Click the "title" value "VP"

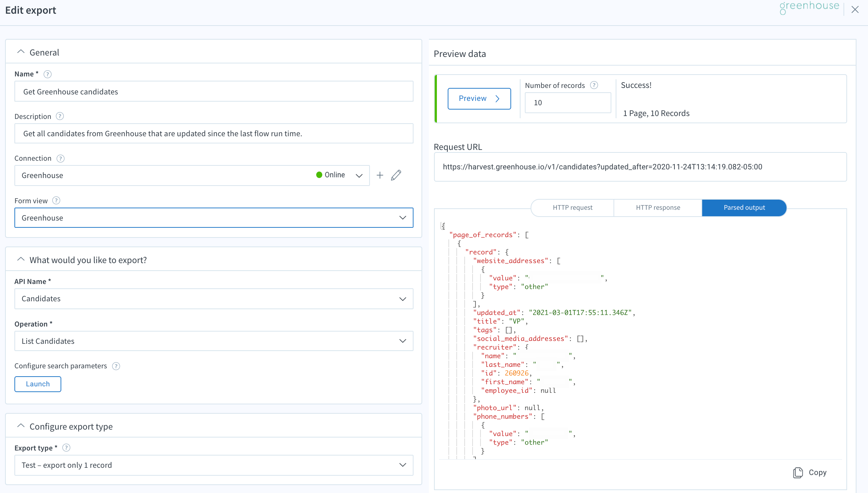(x=517, y=321)
